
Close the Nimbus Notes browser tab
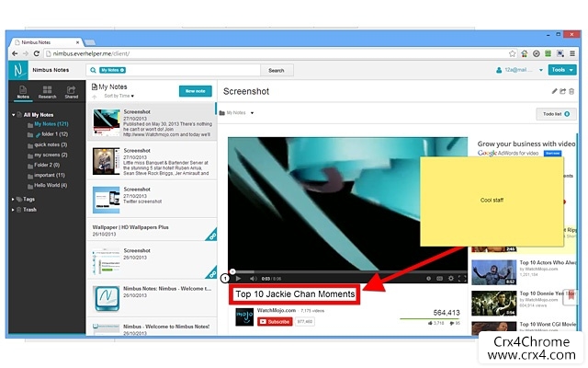(77, 42)
